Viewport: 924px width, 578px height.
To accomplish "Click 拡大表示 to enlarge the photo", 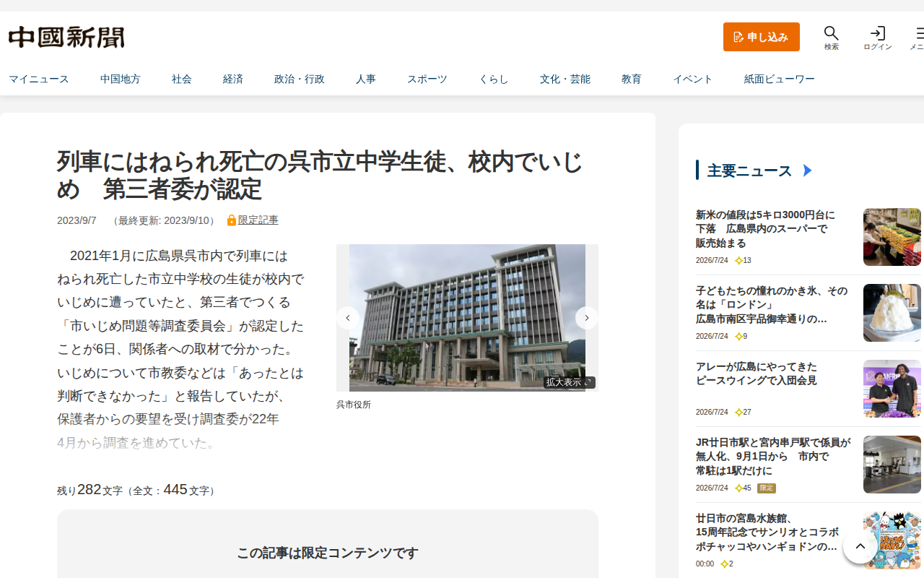I will click(x=570, y=382).
